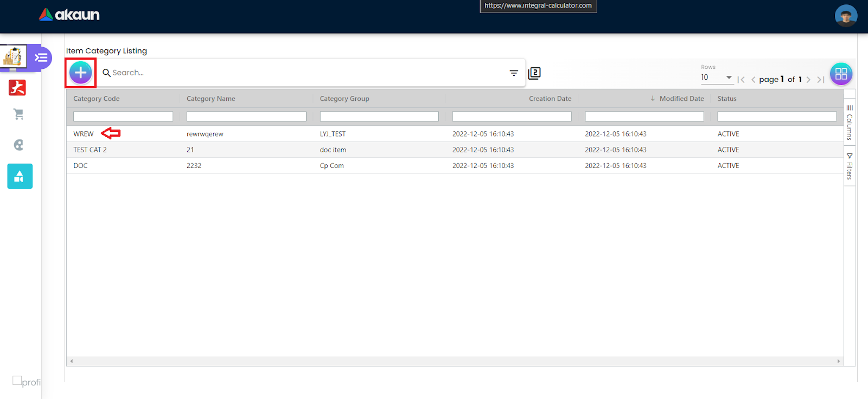Click the Item Category Listing heading
868x399 pixels.
coord(106,51)
